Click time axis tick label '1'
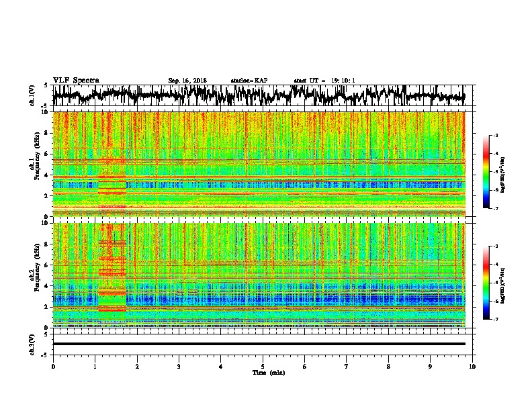 click(x=95, y=366)
